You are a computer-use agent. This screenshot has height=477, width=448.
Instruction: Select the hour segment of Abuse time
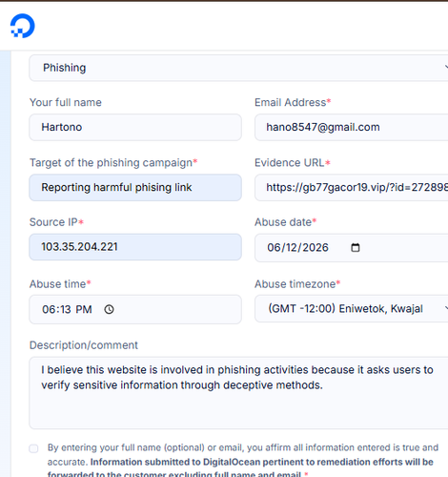point(48,309)
